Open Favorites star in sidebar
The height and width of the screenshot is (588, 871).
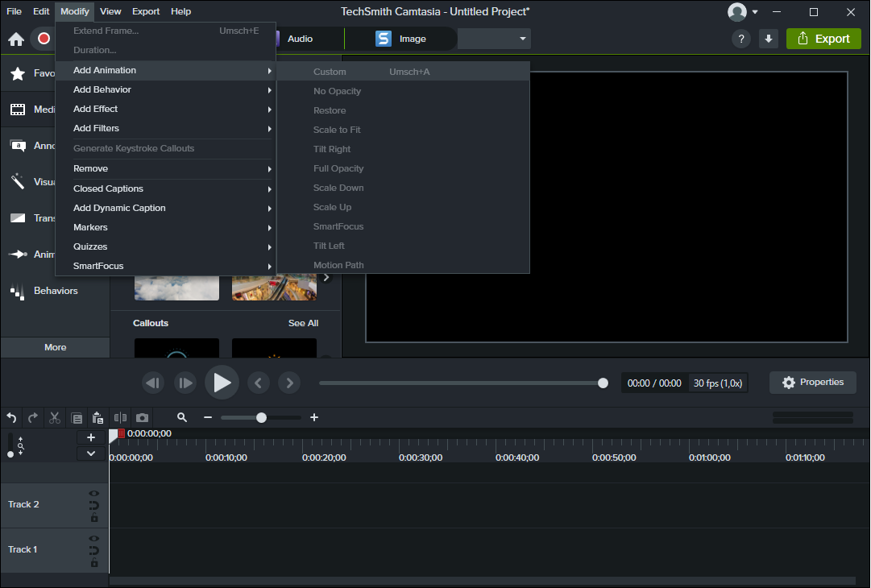click(x=18, y=73)
